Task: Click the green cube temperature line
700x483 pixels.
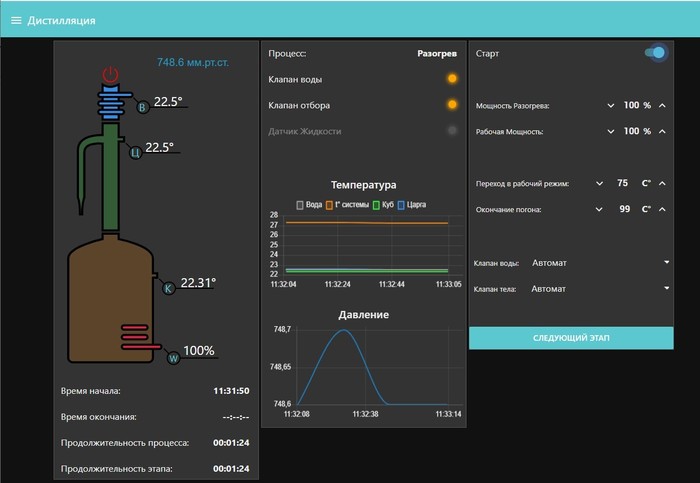Action: pyautogui.click(x=366, y=271)
